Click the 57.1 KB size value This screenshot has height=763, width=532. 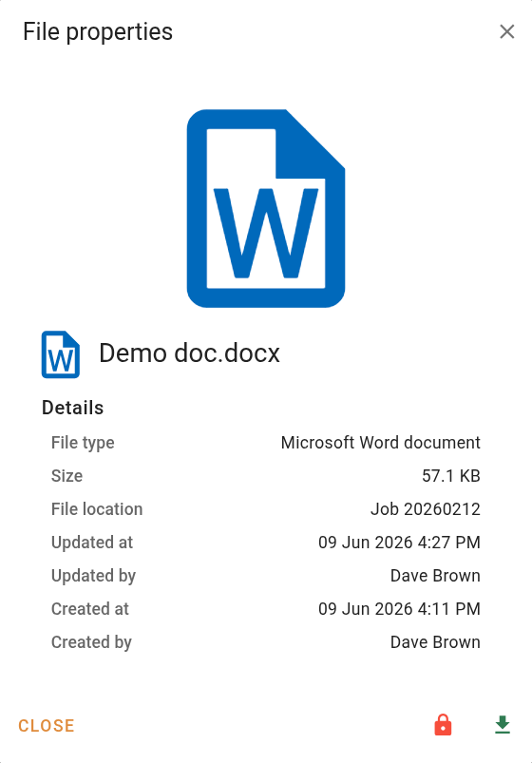451,475
